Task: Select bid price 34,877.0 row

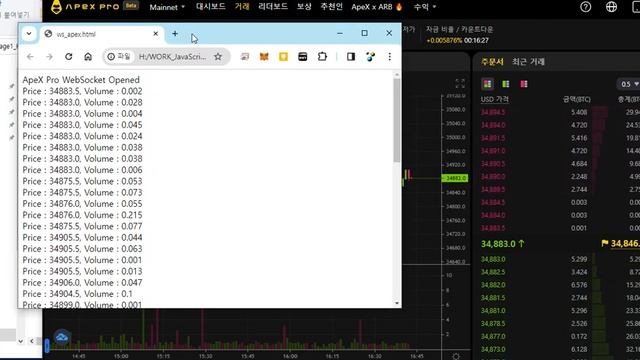Action: click(x=560, y=336)
